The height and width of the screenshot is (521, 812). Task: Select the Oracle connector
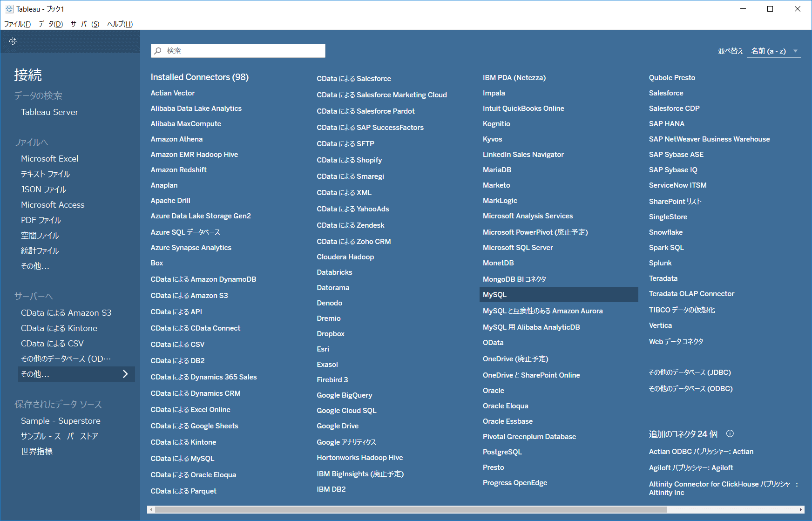click(x=494, y=391)
